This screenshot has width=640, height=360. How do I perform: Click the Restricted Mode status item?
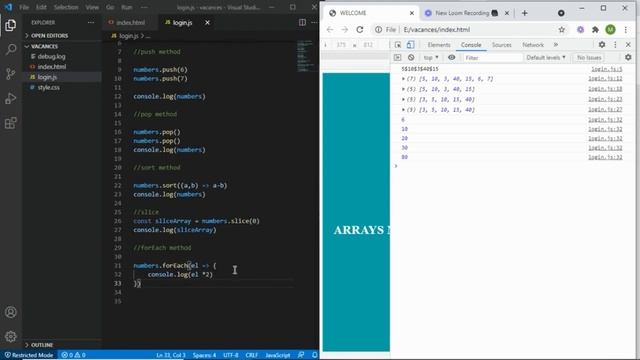pos(29,355)
